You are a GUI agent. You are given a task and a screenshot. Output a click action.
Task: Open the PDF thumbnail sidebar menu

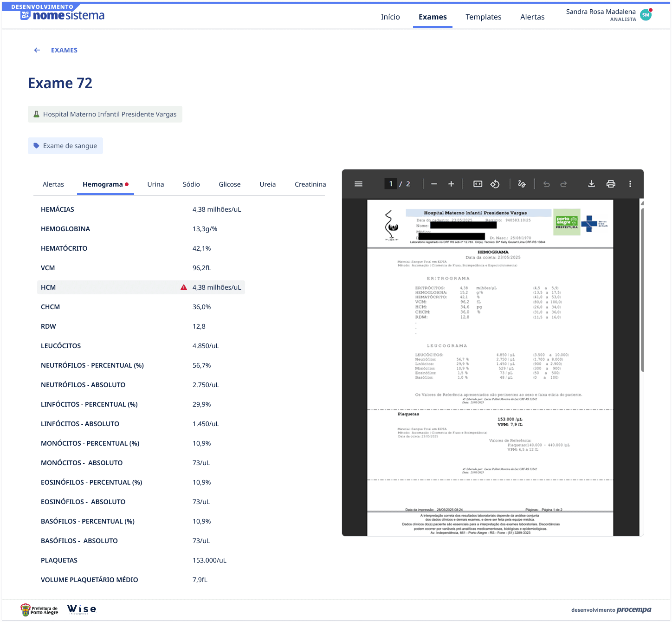358,183
